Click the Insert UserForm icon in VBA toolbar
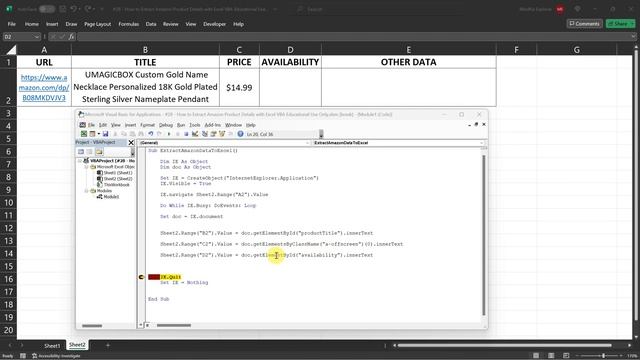640x360 pixels. click(92, 134)
